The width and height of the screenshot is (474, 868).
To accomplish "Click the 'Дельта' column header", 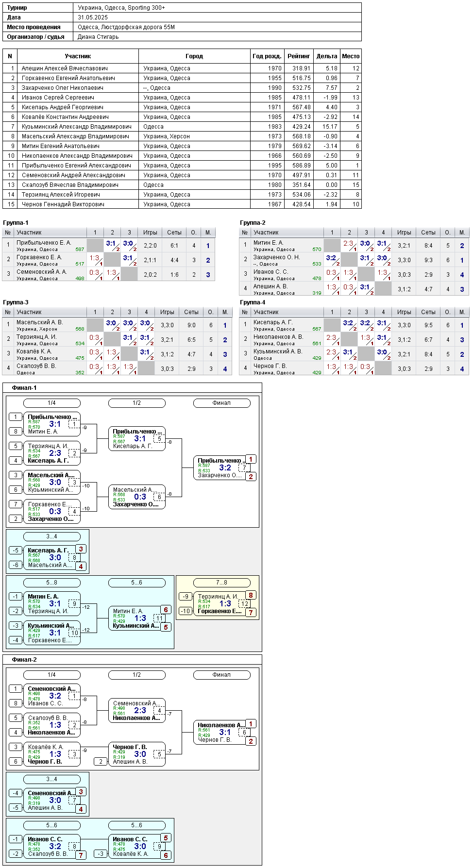I will [x=327, y=56].
